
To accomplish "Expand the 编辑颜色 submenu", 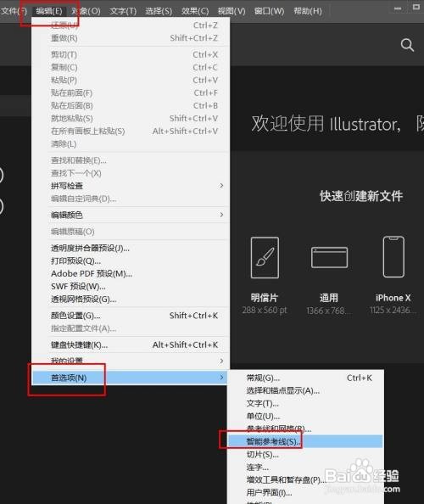I will (131, 215).
